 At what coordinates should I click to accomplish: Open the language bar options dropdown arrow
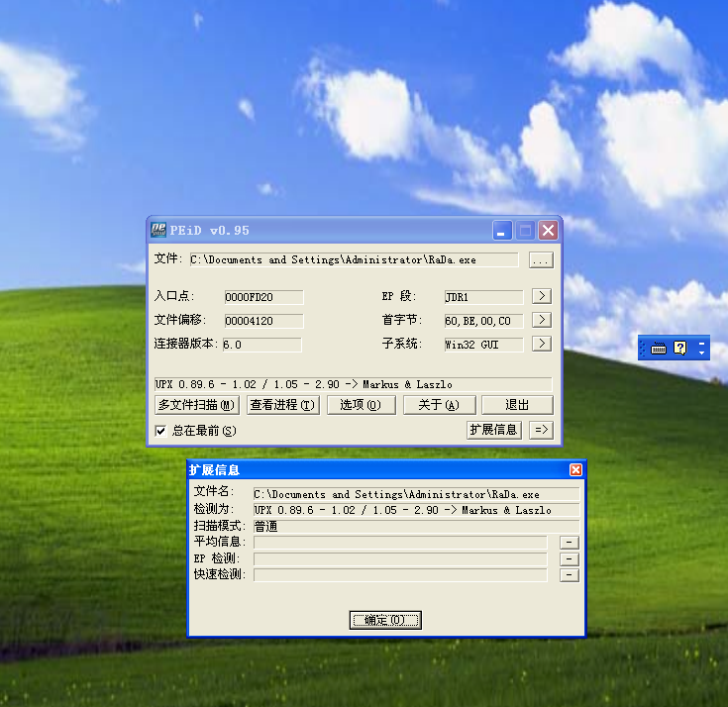pyautogui.click(x=701, y=353)
